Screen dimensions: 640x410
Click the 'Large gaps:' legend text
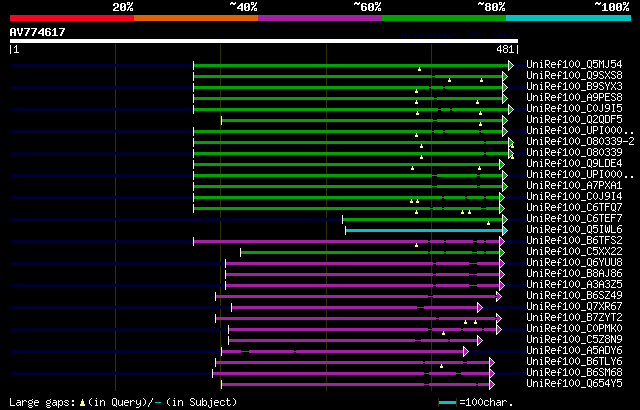pyautogui.click(x=42, y=403)
